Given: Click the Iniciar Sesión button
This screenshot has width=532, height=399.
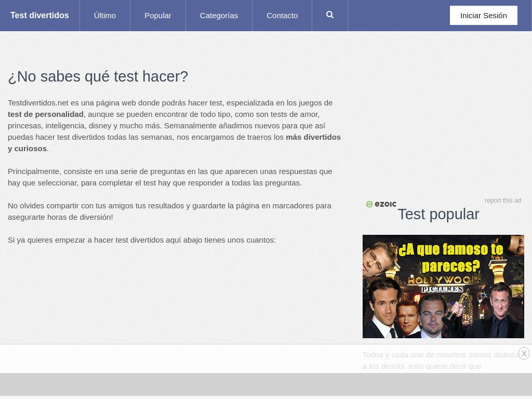Looking at the screenshot, I should 483,15.
